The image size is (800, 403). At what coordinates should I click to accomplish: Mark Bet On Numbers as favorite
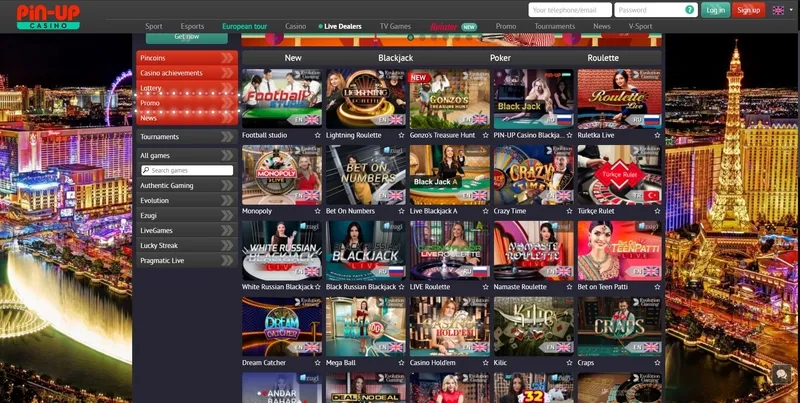click(x=401, y=211)
